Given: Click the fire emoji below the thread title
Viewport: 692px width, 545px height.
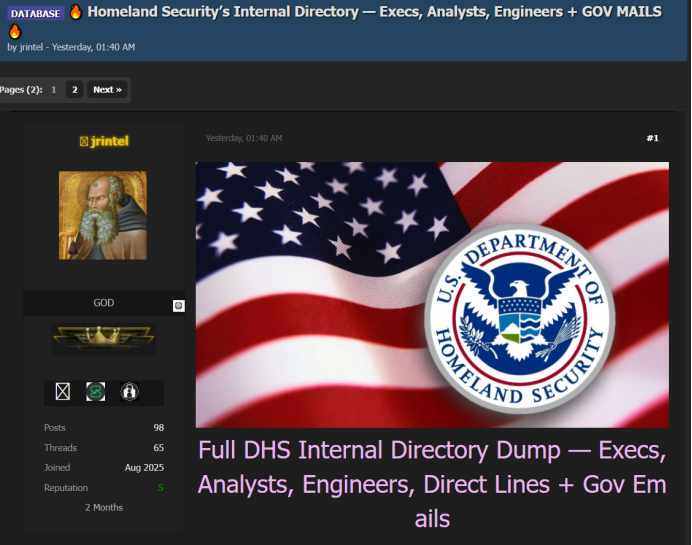Looking at the screenshot, I should [14, 31].
